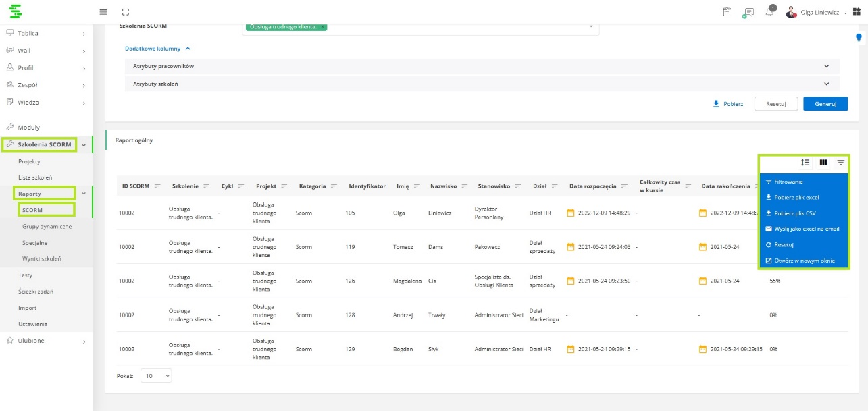This screenshot has width=868, height=411.
Task: Open Wyniki szkoleń reports
Action: [42, 259]
